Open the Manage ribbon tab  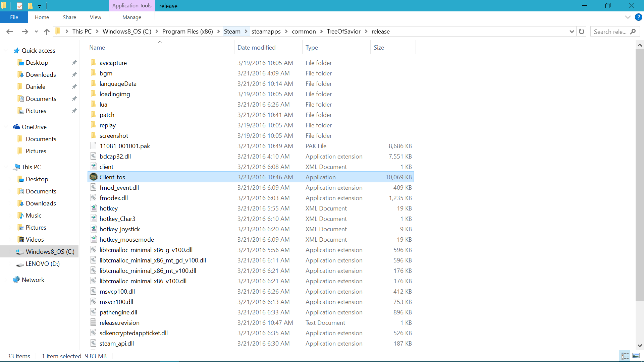click(131, 17)
